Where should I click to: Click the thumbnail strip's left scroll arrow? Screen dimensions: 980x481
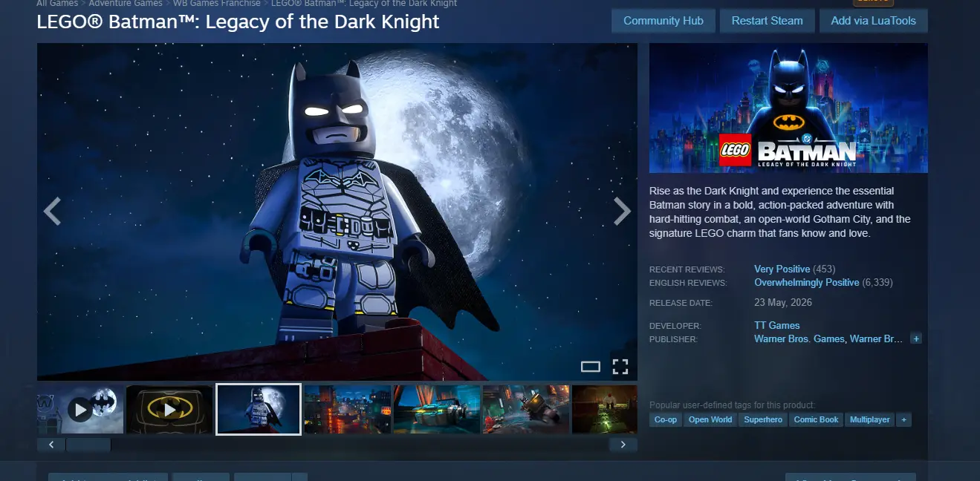(51, 445)
